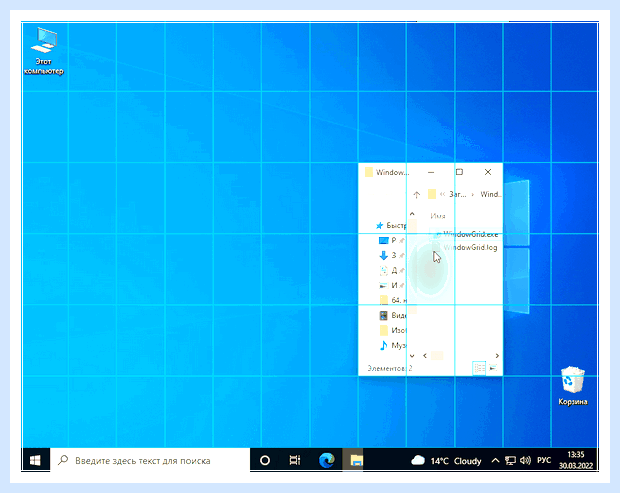Image resolution: width=620 pixels, height=493 pixels.
Task: Click the navigation pane scroll-up arrow
Action: coord(412,214)
